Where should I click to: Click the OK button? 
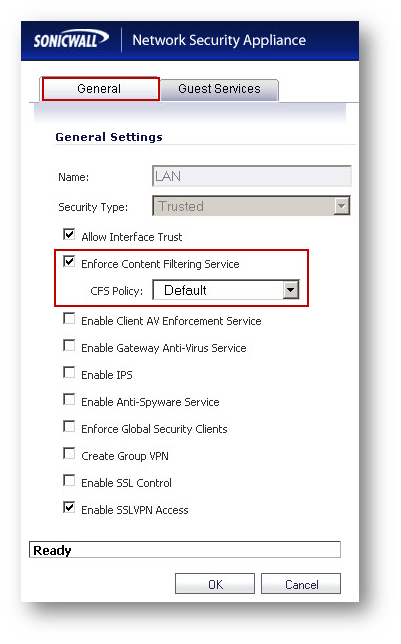click(215, 584)
